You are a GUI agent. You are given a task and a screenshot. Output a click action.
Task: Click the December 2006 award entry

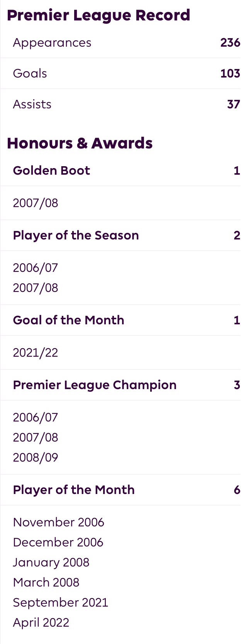(x=58, y=542)
